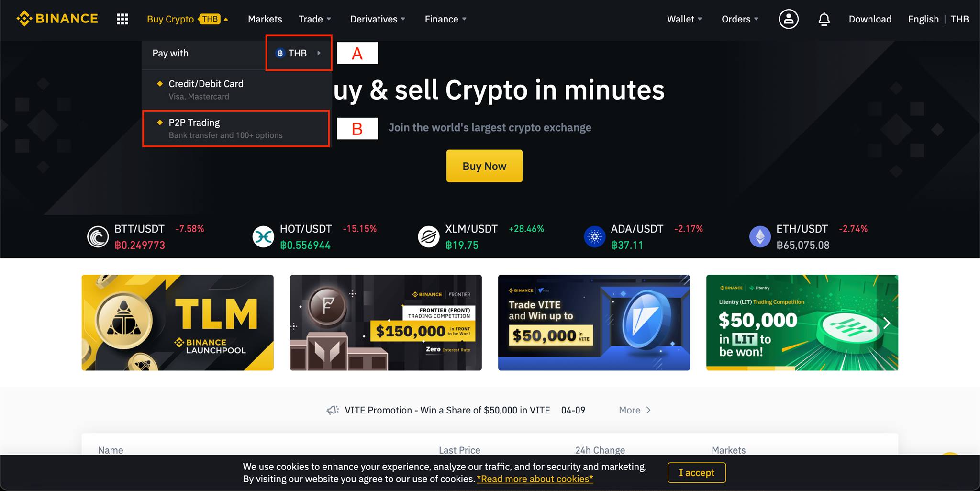This screenshot has width=980, height=491.
Task: Open the Markets tab
Action: 265,19
